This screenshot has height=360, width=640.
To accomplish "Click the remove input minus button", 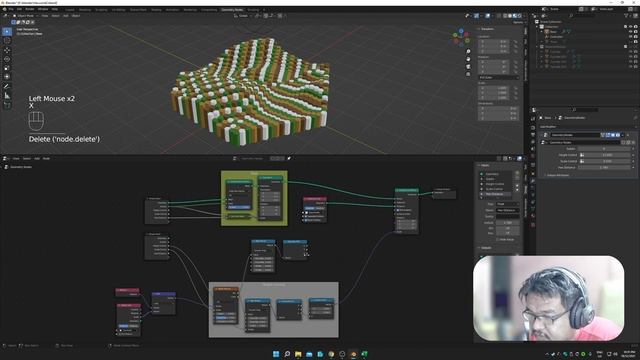I will pyautogui.click(x=517, y=178).
